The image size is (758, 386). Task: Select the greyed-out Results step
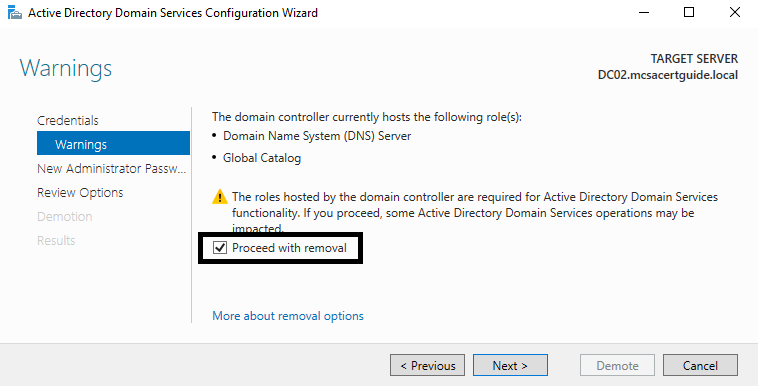tap(56, 240)
